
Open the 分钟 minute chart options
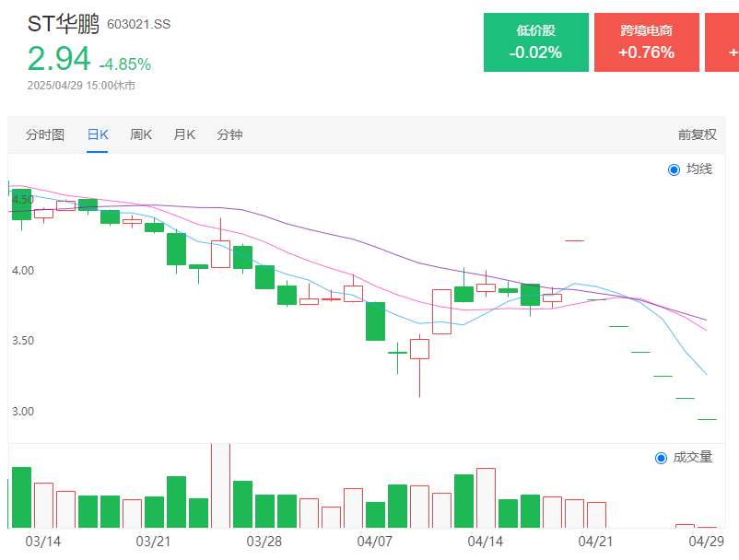point(229,134)
